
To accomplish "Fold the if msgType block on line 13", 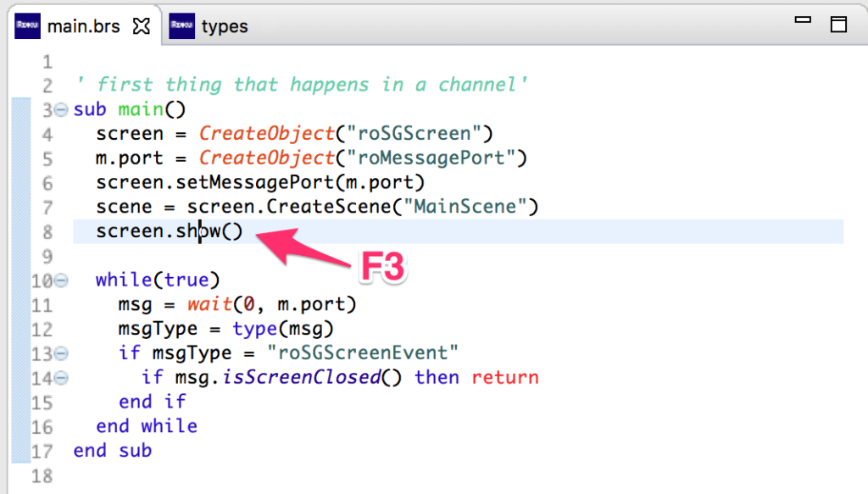I will [x=60, y=353].
